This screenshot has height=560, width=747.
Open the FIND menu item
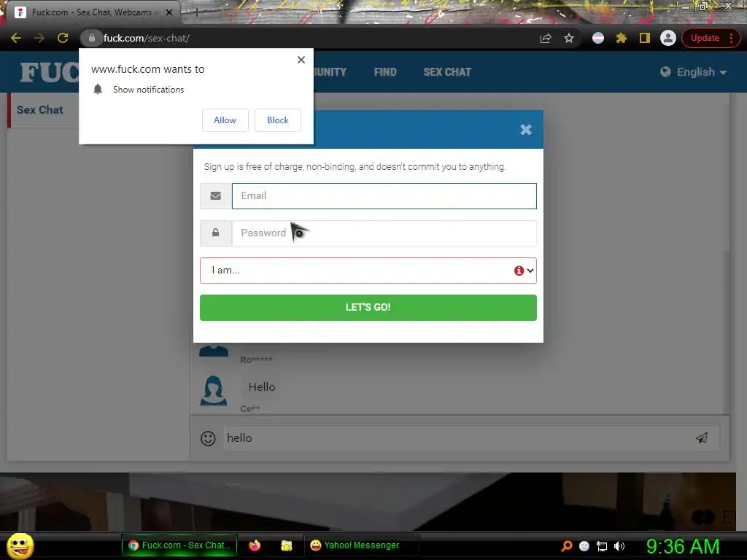(x=385, y=72)
